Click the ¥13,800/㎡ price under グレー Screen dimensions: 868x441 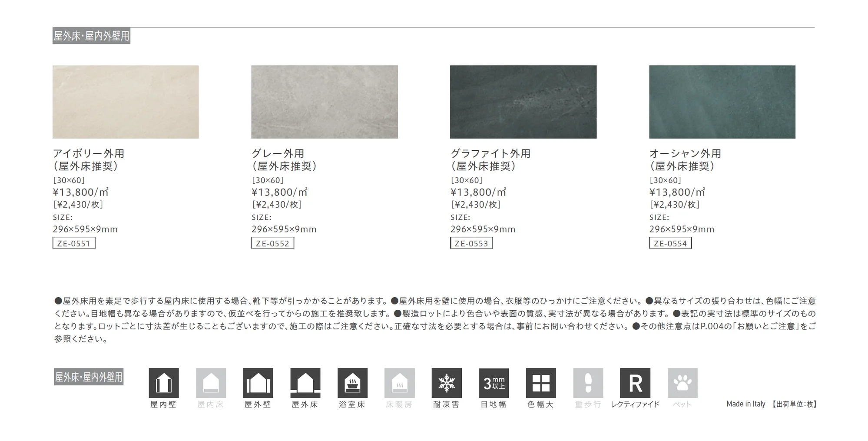(x=279, y=192)
